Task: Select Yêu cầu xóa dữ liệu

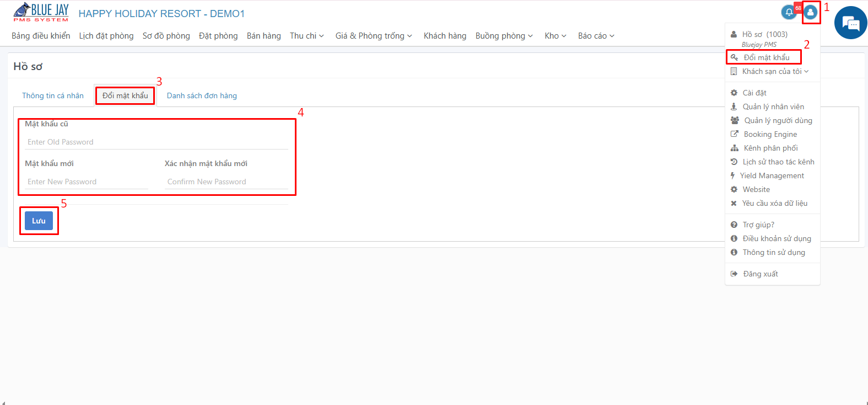Action: click(775, 203)
